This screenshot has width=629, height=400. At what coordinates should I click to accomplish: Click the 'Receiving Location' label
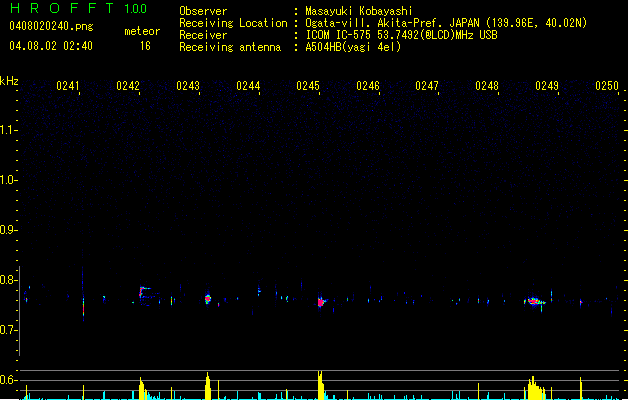233,23
